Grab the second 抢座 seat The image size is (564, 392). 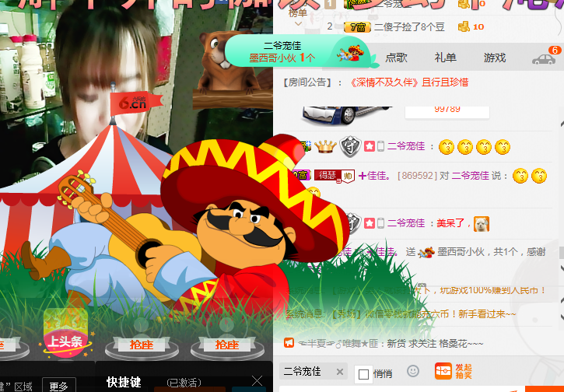coord(227,345)
